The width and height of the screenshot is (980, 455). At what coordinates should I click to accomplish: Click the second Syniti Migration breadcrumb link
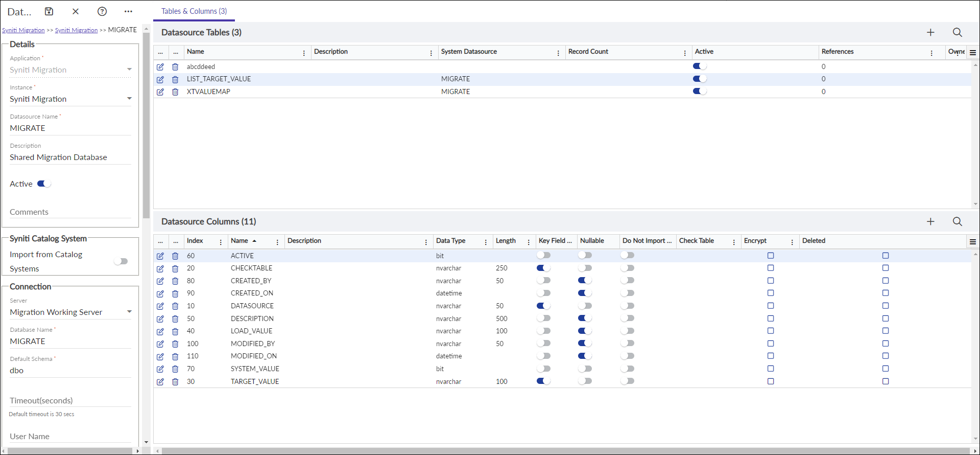76,30
